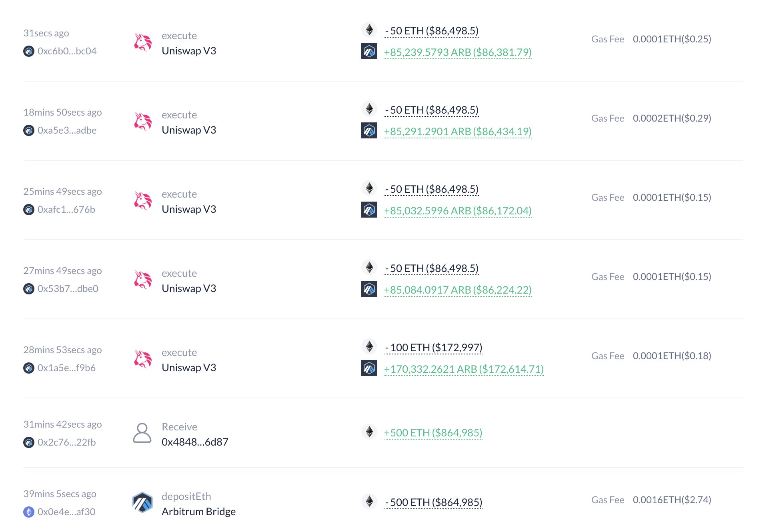Click the Ethereum chain icon beside 0x0e4e...af30
Image resolution: width=765 pixels, height=532 pixels.
click(x=29, y=512)
